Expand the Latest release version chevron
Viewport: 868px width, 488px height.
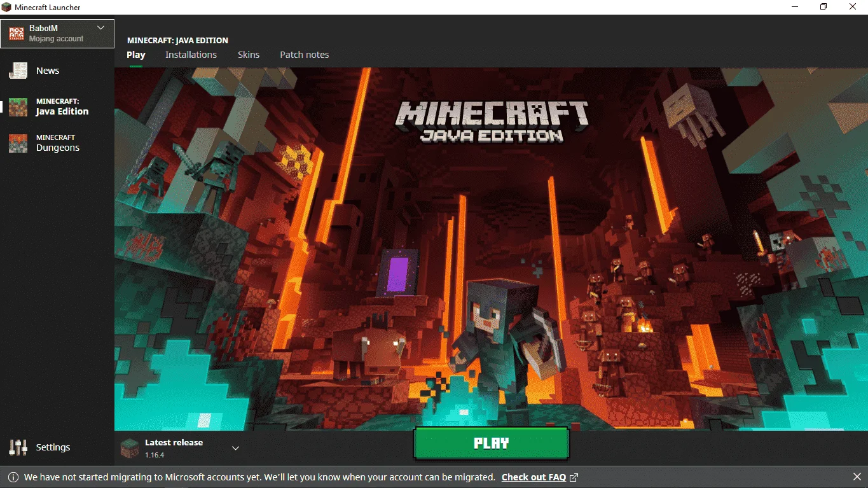click(x=235, y=448)
